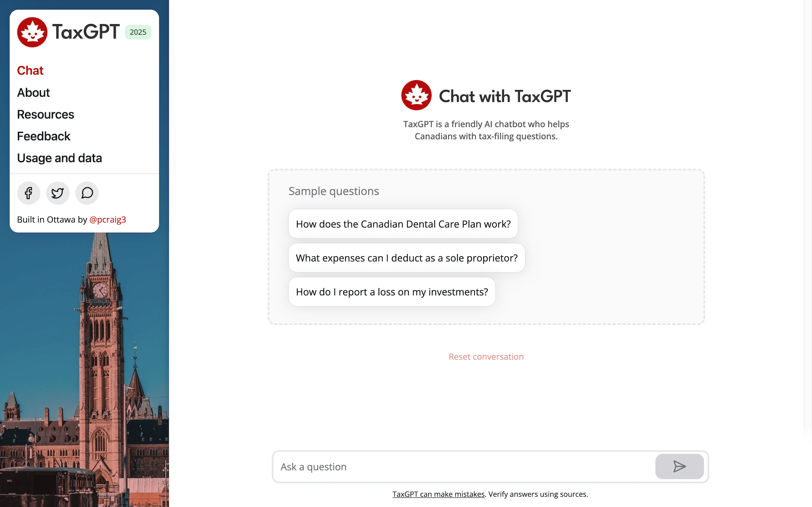This screenshot has height=507, width=812.
Task: Open the About navigation menu item
Action: [33, 92]
